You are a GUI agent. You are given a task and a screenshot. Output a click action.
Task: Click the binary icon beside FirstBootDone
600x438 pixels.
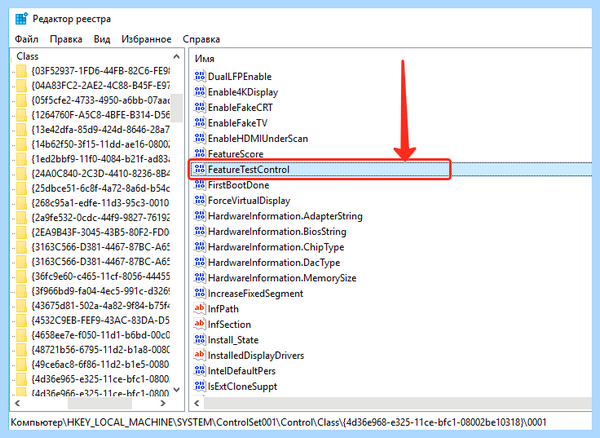click(199, 185)
